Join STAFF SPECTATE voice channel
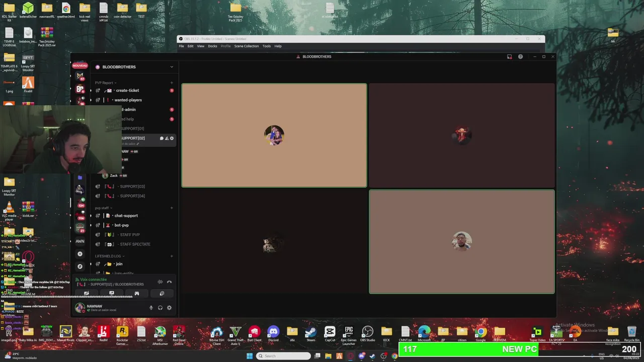 tap(134, 244)
